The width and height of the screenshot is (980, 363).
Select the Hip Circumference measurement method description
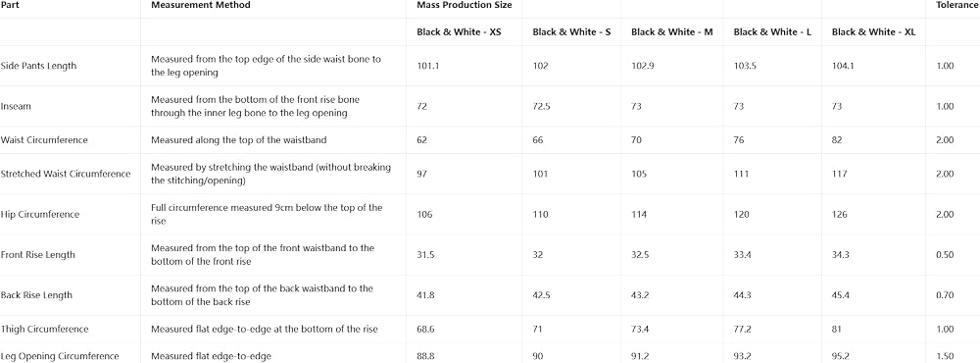267,215
